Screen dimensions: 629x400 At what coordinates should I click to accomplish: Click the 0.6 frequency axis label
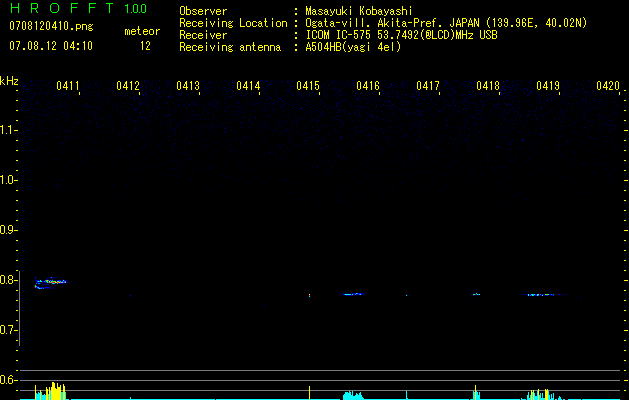(x=8, y=380)
